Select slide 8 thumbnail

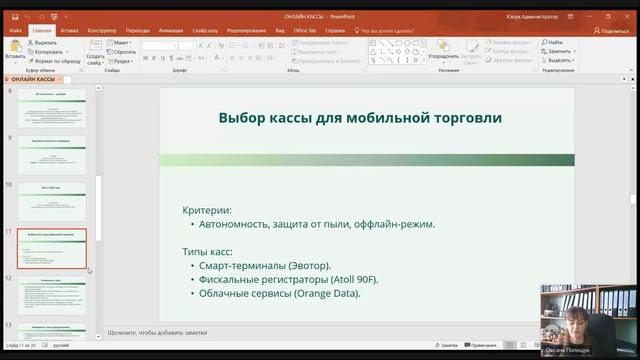point(52,108)
